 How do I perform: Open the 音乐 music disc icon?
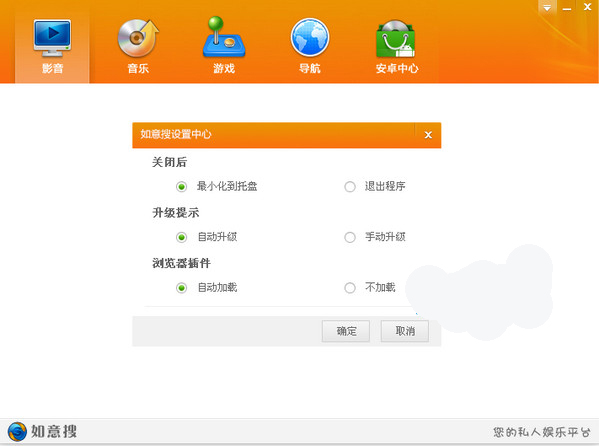tap(138, 38)
